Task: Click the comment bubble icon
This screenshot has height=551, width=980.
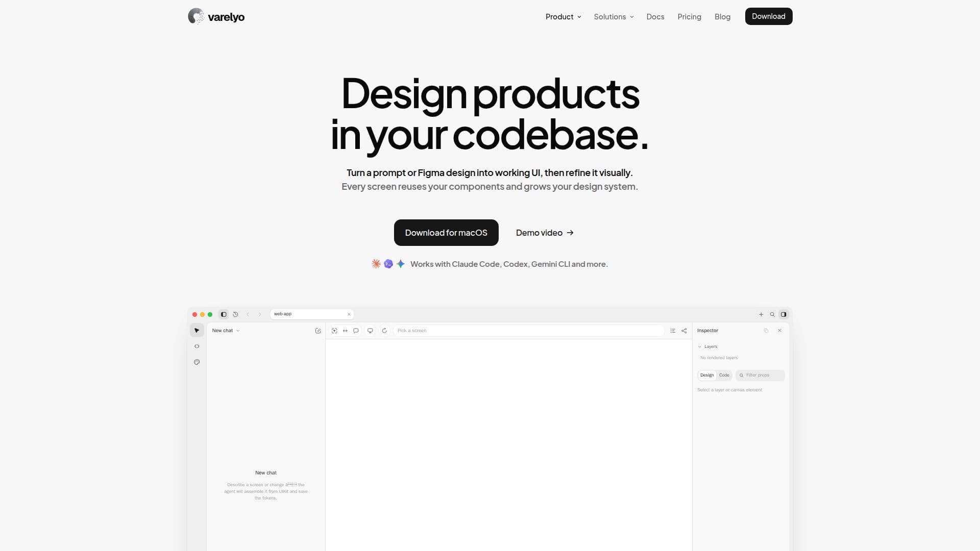Action: 356,331
